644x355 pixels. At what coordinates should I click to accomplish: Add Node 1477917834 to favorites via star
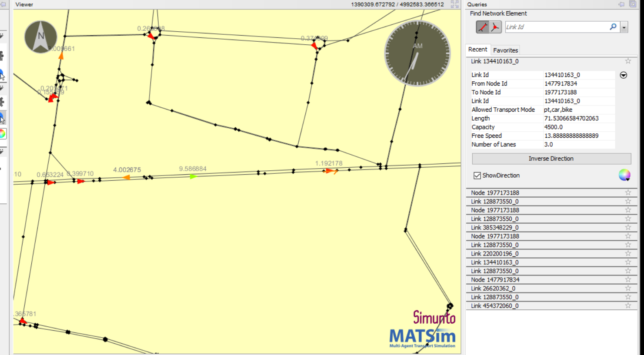coord(628,279)
